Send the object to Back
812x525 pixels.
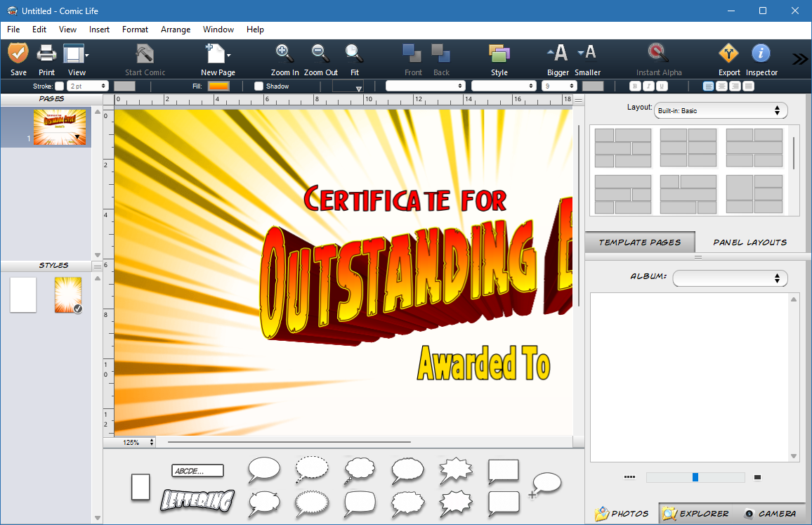(x=441, y=53)
